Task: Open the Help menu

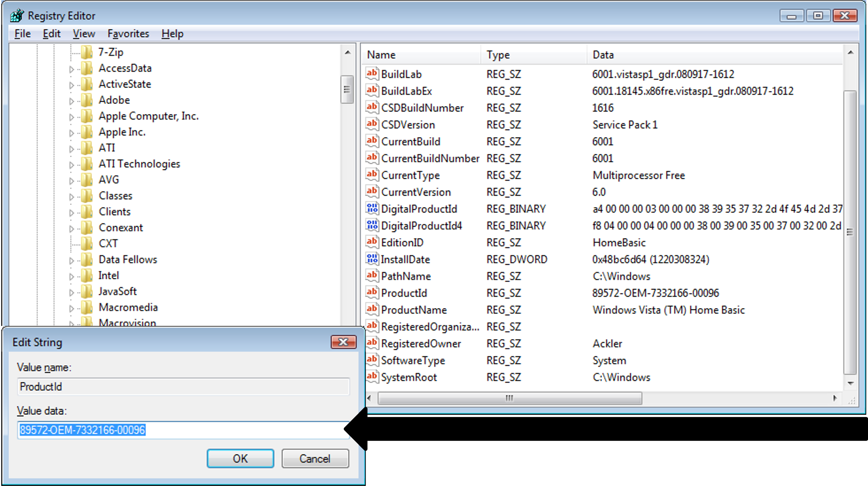Action: tap(172, 34)
